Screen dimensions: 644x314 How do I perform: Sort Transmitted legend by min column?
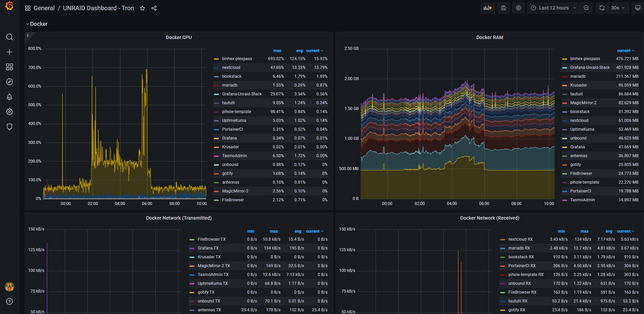(x=251, y=231)
